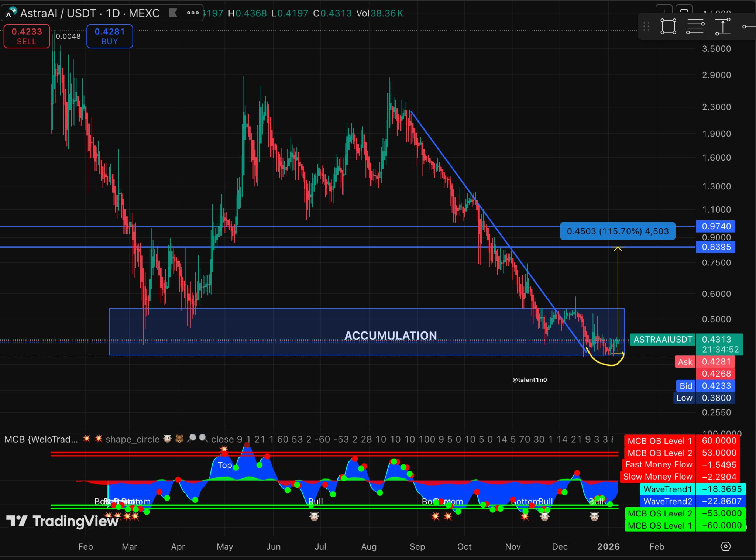This screenshot has height=560, width=756.
Task: Click the TradingView logo
Action: pos(63,521)
